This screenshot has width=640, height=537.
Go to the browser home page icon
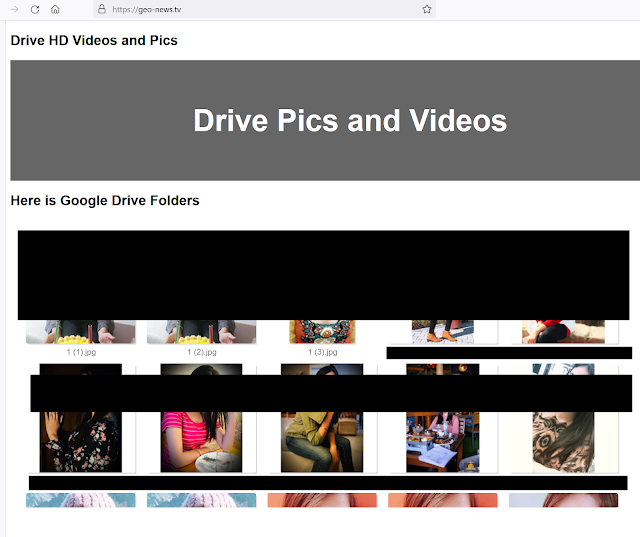[55, 9]
